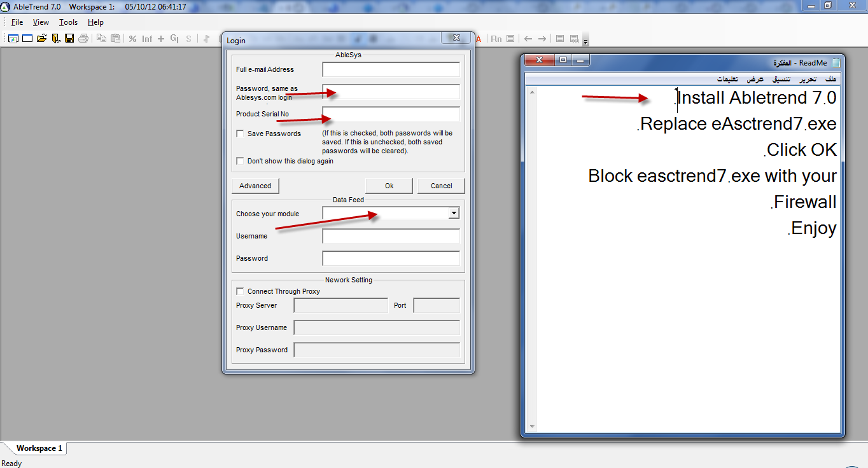Image resolution: width=868 pixels, height=468 pixels.
Task: Open the Choose your module dropdown
Action: coord(454,214)
